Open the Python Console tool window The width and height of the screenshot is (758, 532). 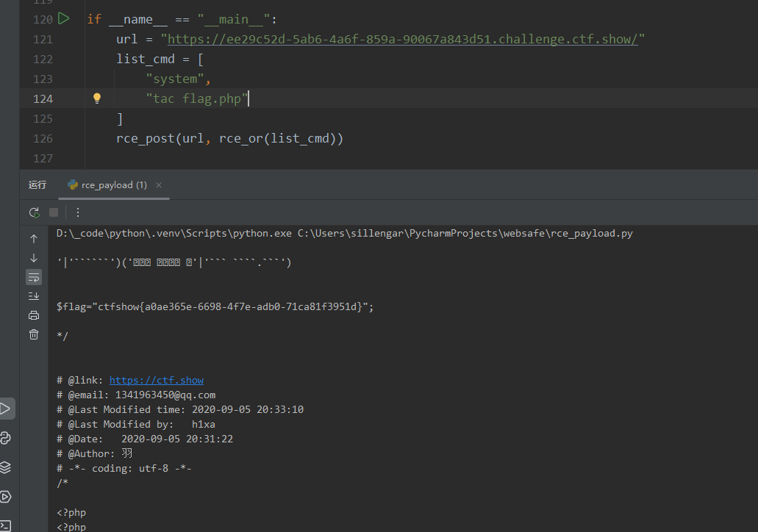(5, 438)
